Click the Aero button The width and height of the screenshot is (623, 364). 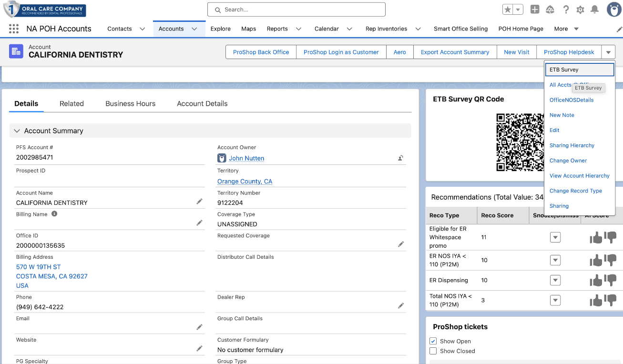400,52
